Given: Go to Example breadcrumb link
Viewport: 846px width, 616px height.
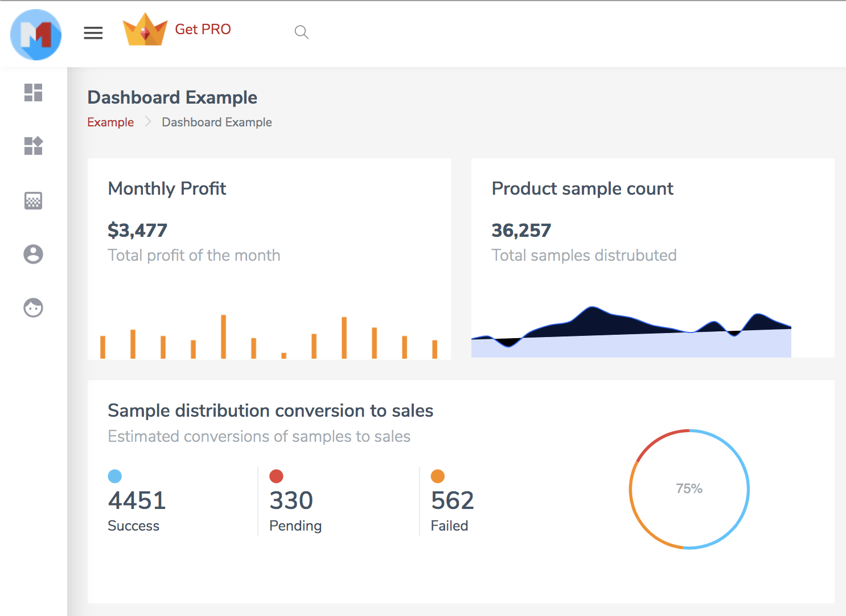Looking at the screenshot, I should click(110, 122).
